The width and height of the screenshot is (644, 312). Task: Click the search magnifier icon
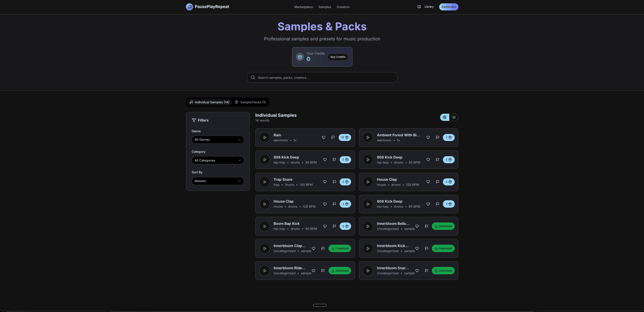click(x=253, y=77)
